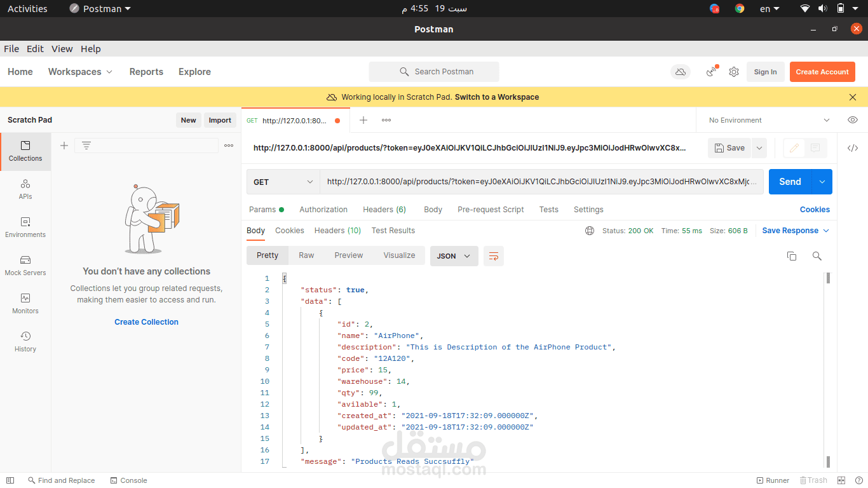The height and width of the screenshot is (488, 868).
Task: Open the Postman settings gear icon
Action: (734, 72)
